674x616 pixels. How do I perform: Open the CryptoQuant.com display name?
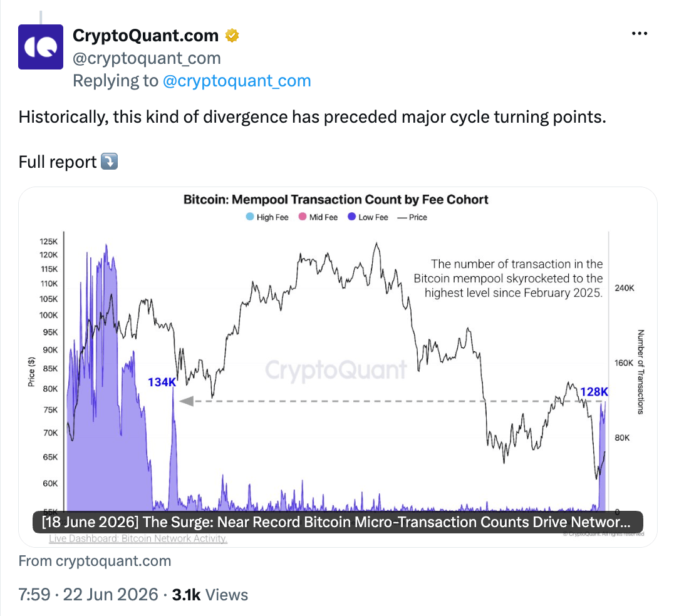[146, 36]
